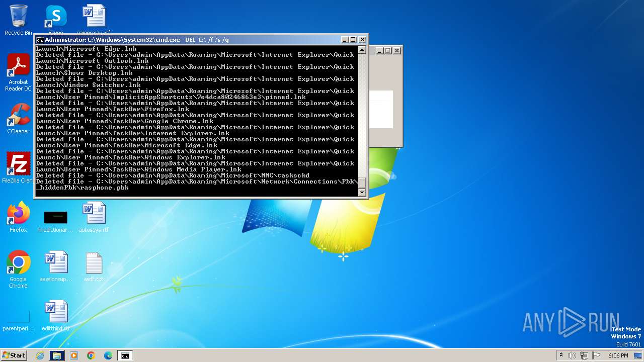Open the Start menu
This screenshot has height=362, width=644.
point(14,355)
